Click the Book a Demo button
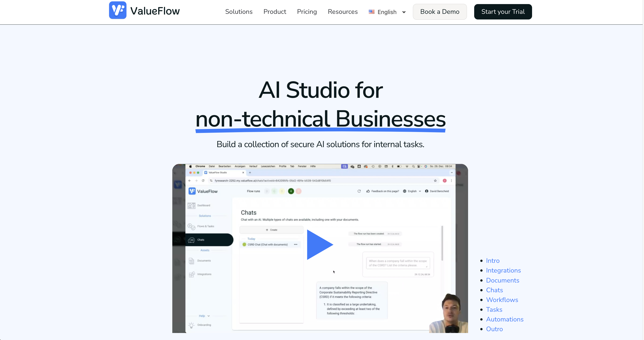The height and width of the screenshot is (340, 644). [440, 12]
